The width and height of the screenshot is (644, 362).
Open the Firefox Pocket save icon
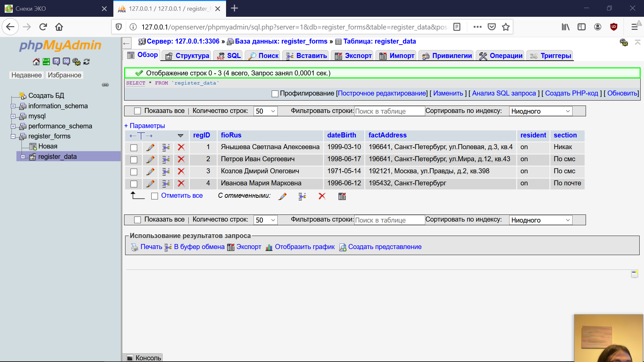(492, 27)
